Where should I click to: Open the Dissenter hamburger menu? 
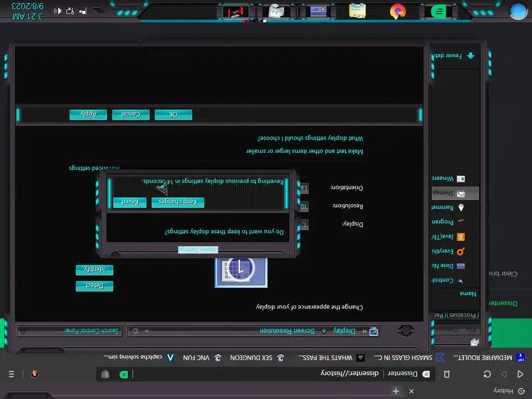[11, 374]
